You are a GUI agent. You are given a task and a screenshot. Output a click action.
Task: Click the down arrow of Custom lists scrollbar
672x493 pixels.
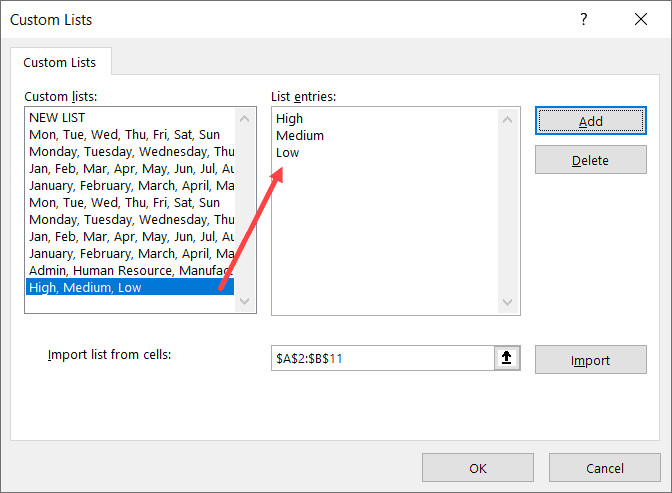click(244, 302)
